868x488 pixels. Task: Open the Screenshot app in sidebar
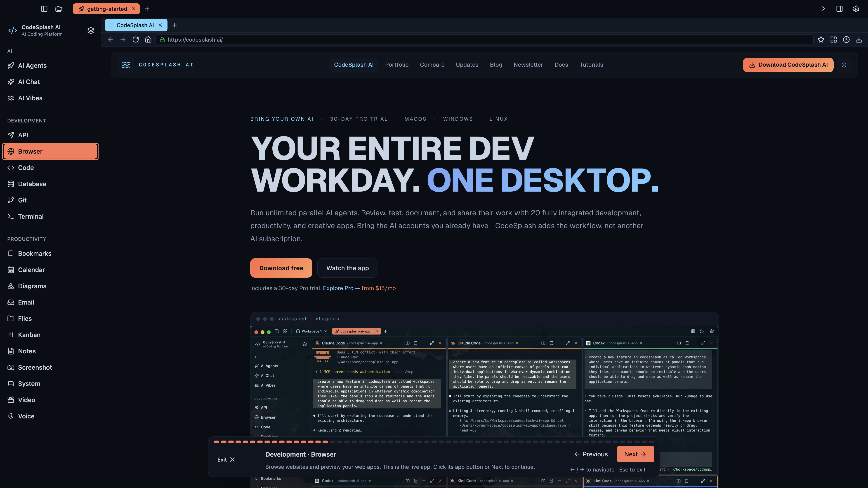coord(51,367)
